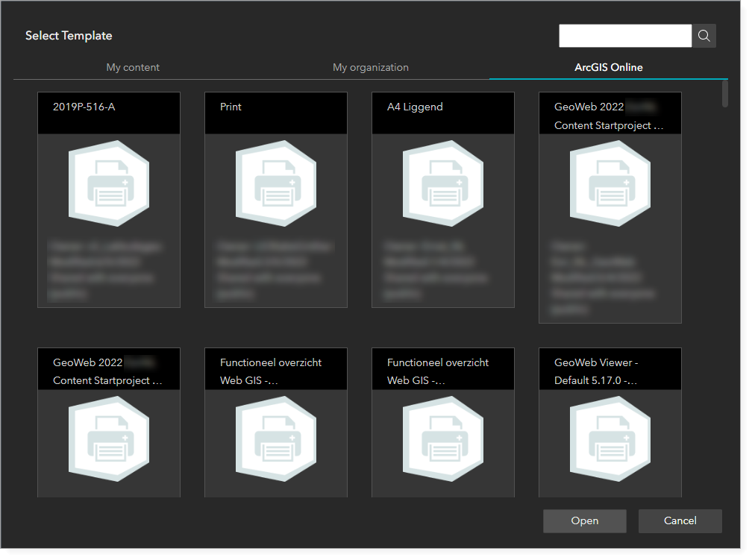Select the Print template printer icon
The width and height of the screenshot is (752, 560).
275,184
